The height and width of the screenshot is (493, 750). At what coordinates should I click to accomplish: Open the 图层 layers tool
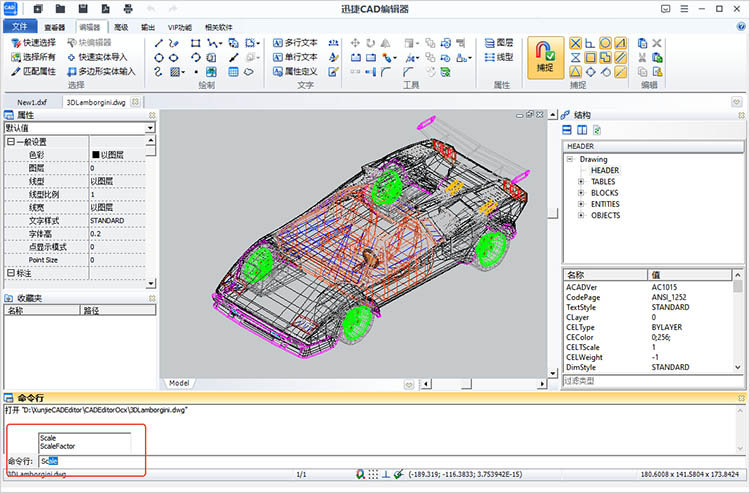point(497,43)
